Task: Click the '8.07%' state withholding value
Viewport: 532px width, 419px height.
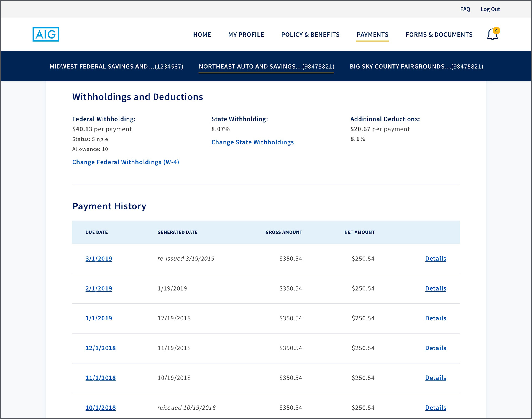Action: coord(221,129)
